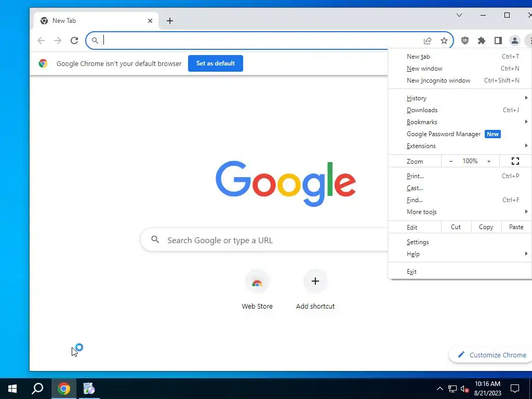Image resolution: width=532 pixels, height=399 pixels.
Task: Open the Windows Start menu
Action: pyautogui.click(x=12, y=389)
